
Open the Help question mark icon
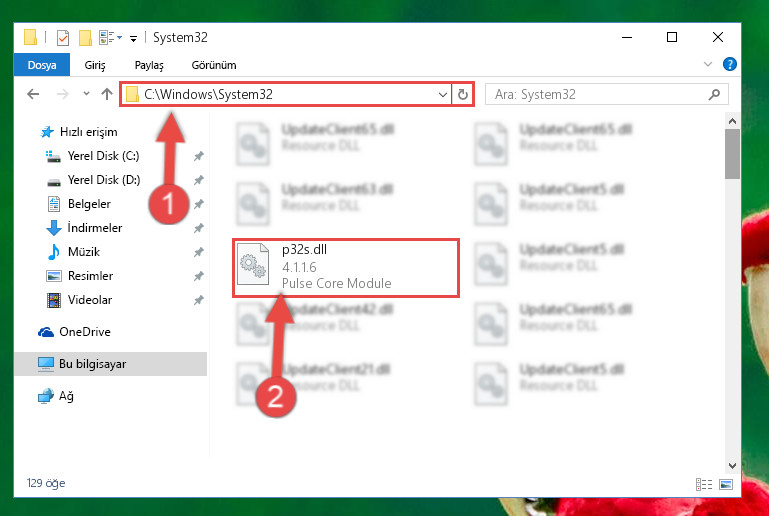pyautogui.click(x=729, y=64)
